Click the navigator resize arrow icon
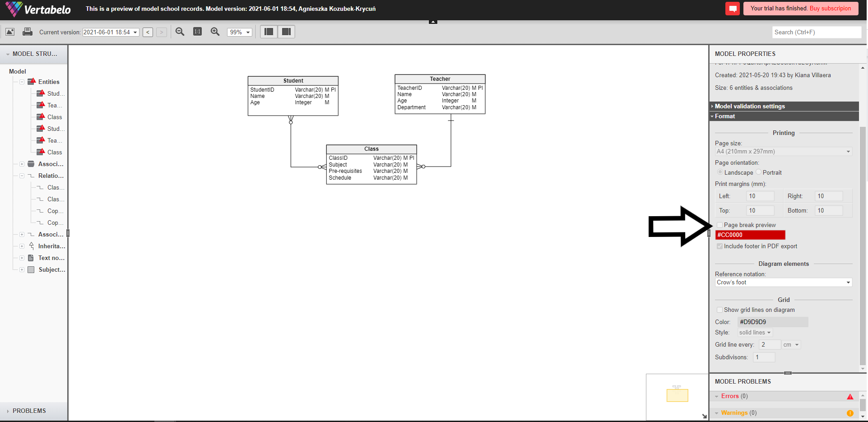The height and width of the screenshot is (422, 868). 704,416
